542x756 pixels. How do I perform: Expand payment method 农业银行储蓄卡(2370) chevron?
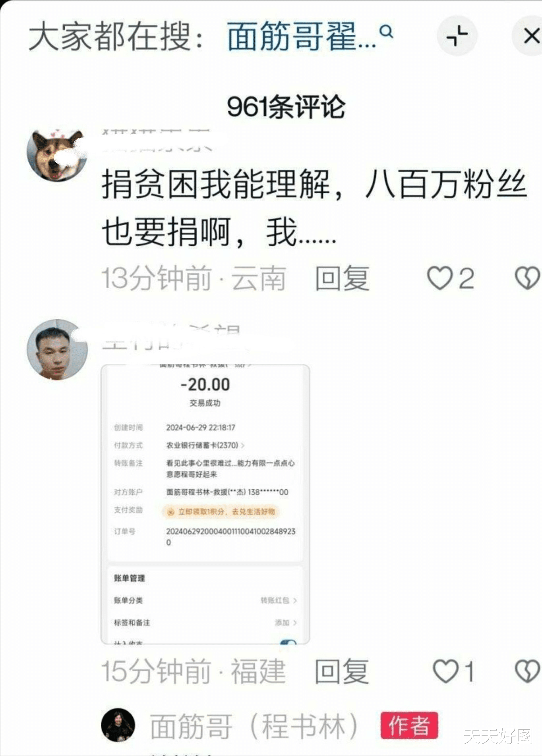tap(243, 445)
